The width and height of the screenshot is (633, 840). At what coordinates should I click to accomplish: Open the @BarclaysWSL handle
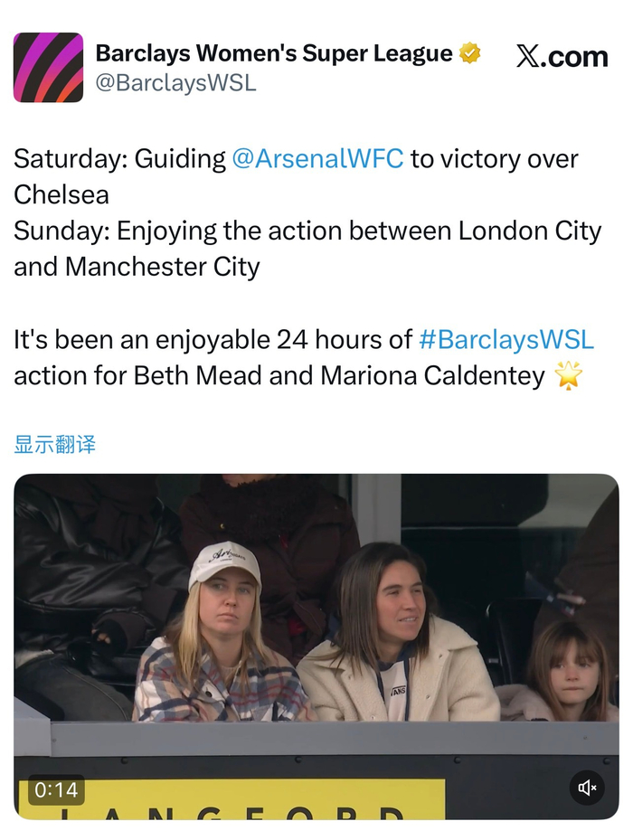[175, 82]
